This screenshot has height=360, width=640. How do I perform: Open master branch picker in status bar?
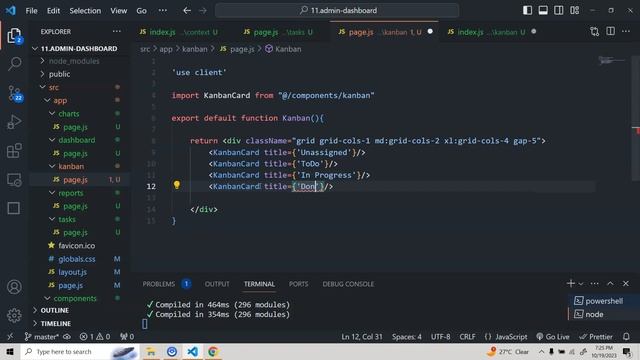click(42, 337)
